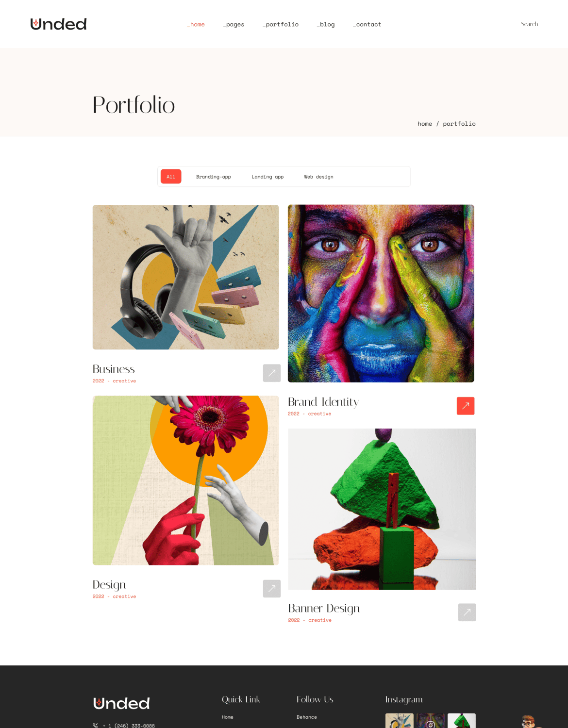Screen dimensions: 568x728
Task: Open the Banner Design arrow icon
Action: click(467, 612)
